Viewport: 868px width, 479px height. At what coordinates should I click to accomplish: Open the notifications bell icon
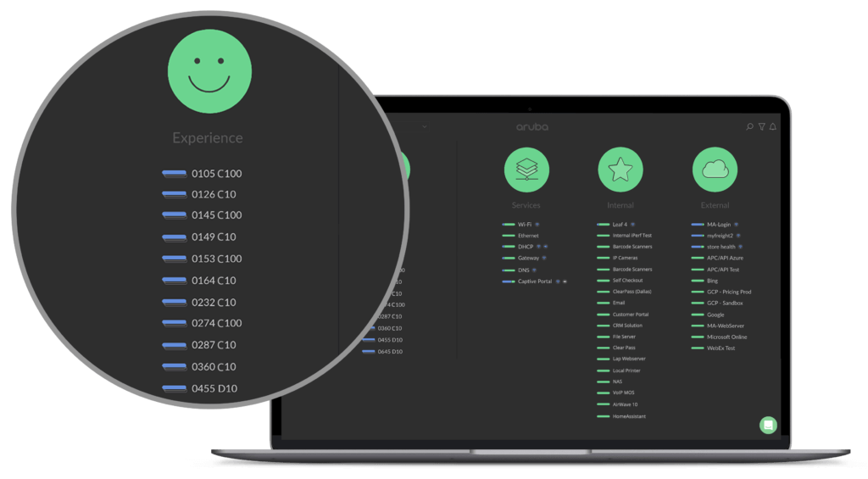773,127
